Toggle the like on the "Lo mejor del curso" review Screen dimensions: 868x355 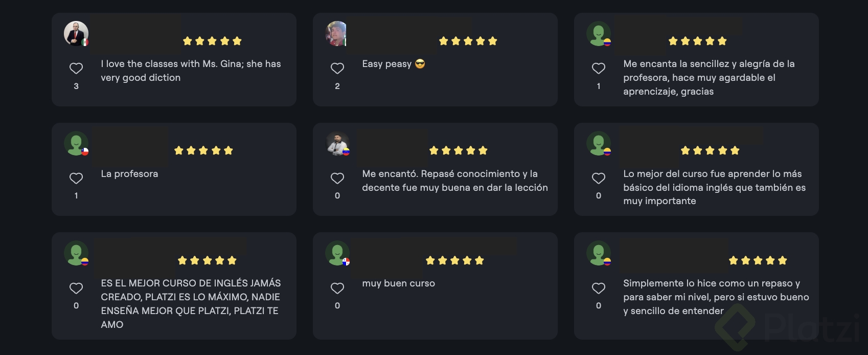[599, 177]
